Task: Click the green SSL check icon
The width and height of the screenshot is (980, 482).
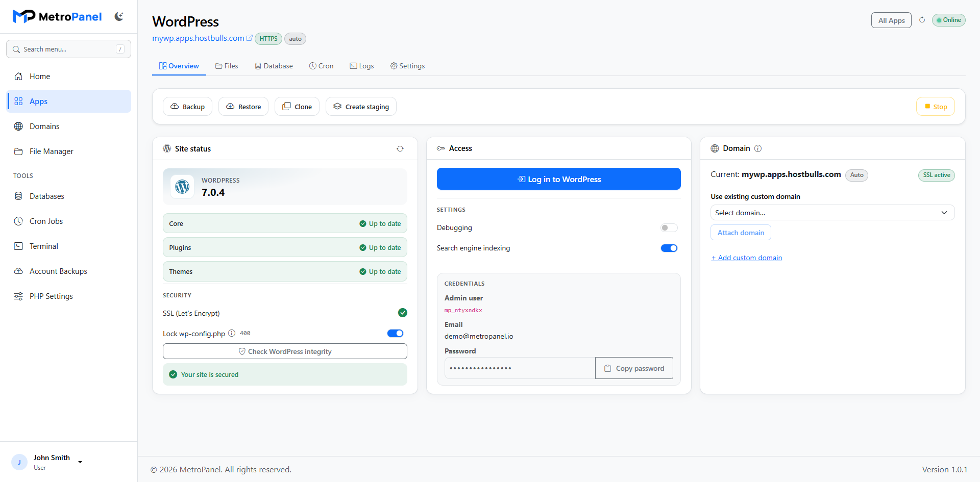Action: point(403,313)
